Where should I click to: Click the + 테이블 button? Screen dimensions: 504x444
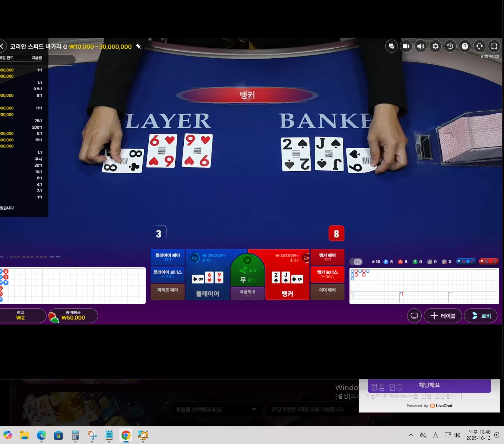[x=443, y=316]
